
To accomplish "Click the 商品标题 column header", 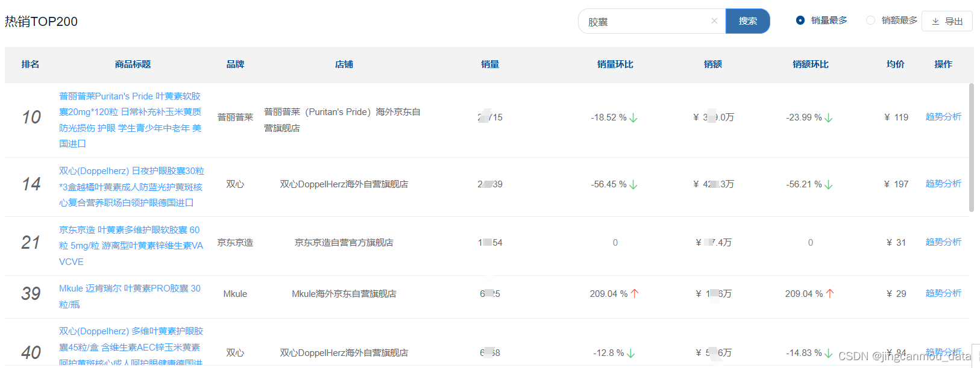I will click(133, 64).
